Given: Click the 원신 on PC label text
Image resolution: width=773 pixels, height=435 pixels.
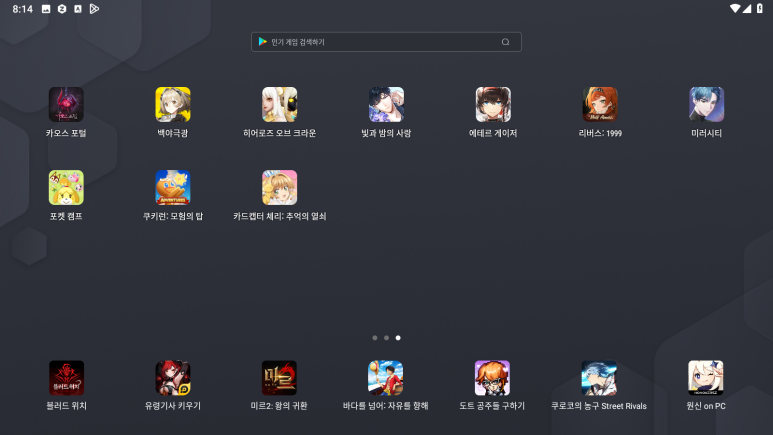Looking at the screenshot, I should click(706, 406).
